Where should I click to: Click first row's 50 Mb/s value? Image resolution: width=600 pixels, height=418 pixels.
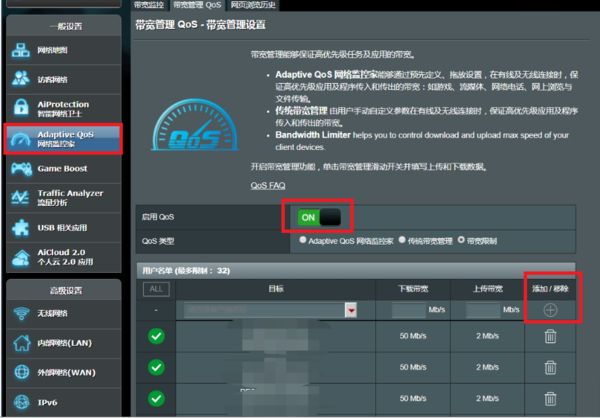(413, 336)
